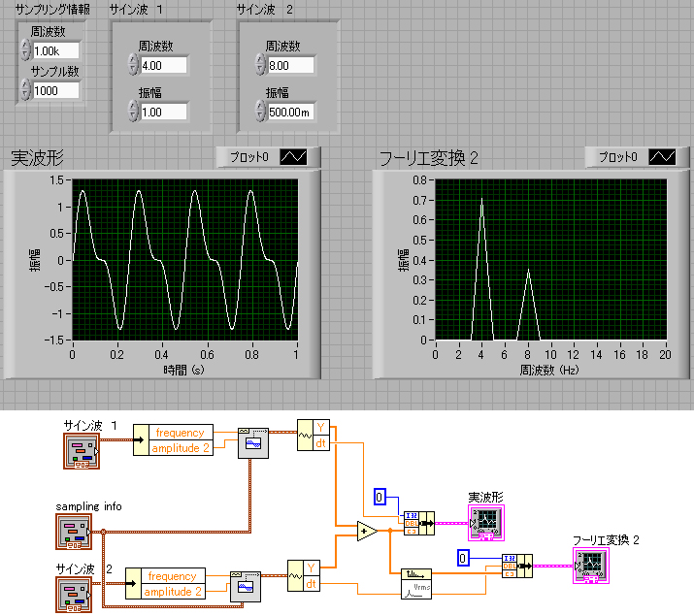Click the サイン波 1 cluster terminal icon
The image size is (694, 616).
(x=82, y=451)
